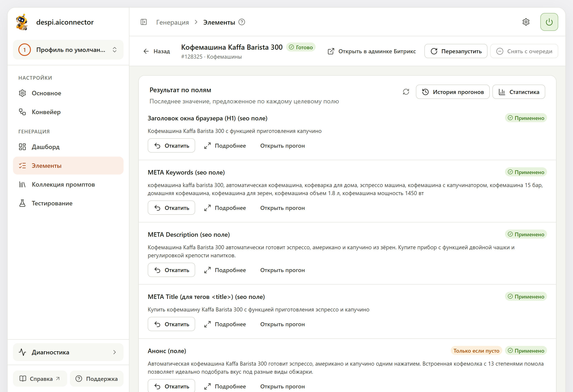Click the refresh icon beside История прогонов
Screen dimensions: 573x392
[406, 92]
